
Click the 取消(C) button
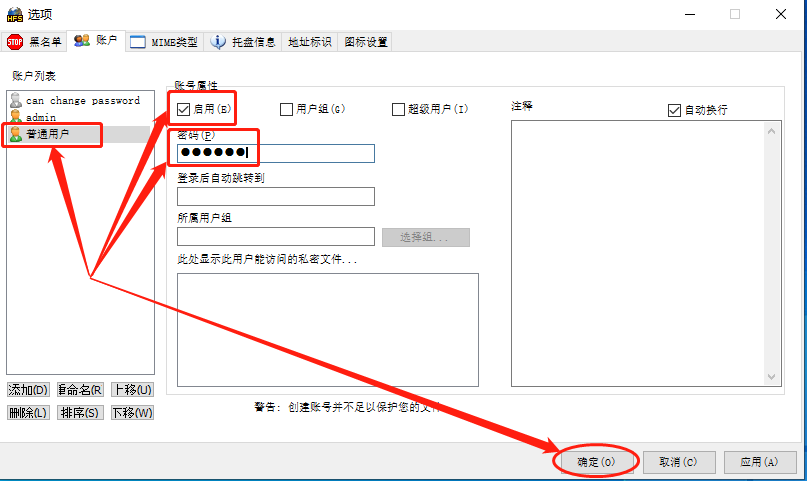pos(679,462)
